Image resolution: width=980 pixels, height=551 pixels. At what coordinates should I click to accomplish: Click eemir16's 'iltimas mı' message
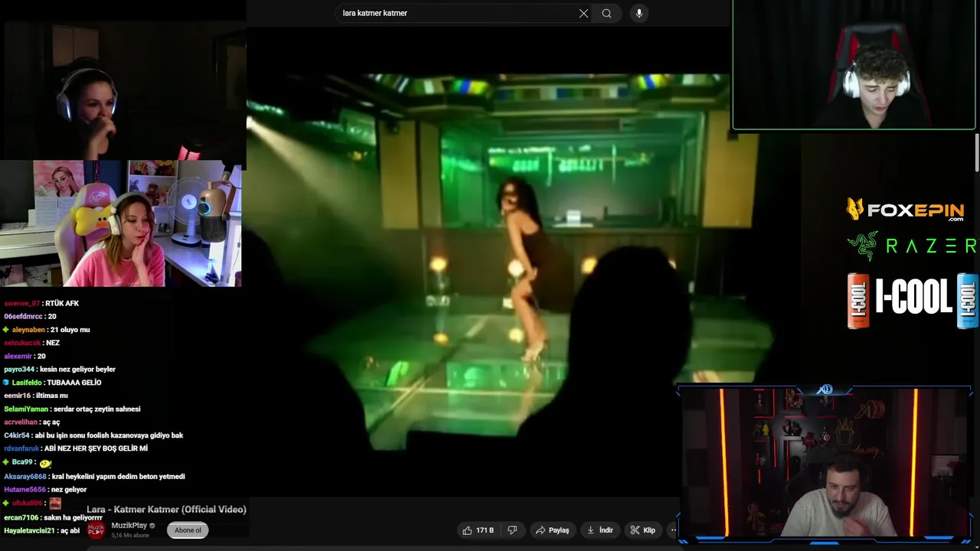(x=51, y=396)
